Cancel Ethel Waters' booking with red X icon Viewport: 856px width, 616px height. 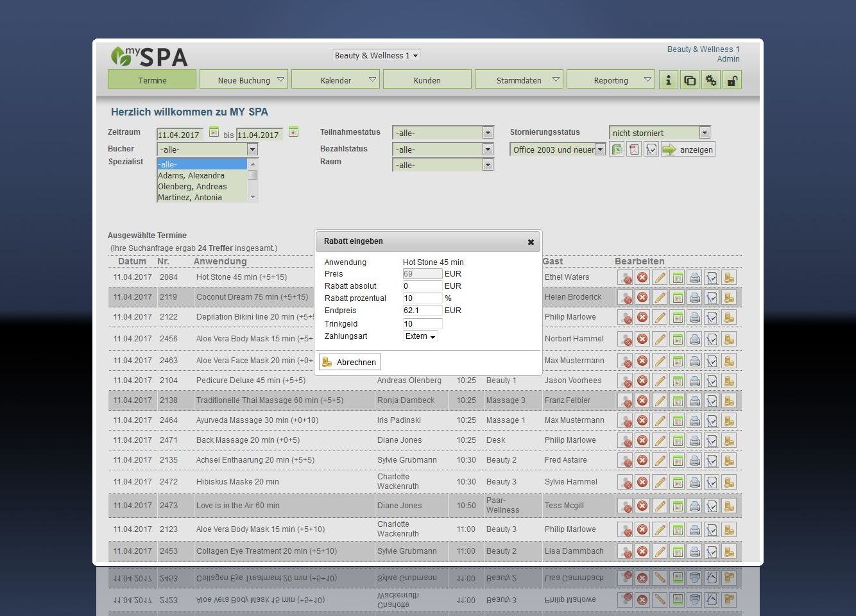coord(642,278)
